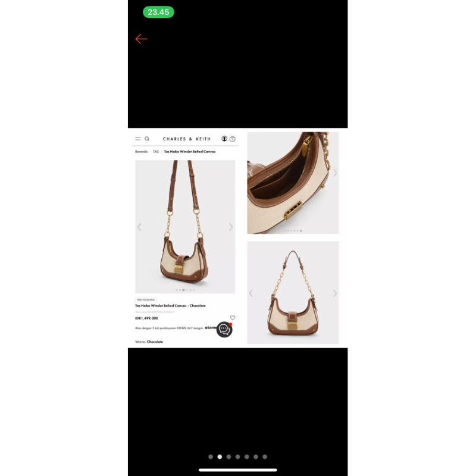Select the fourth gallery page dot
This screenshot has width=476, height=476.
pyautogui.click(x=237, y=457)
